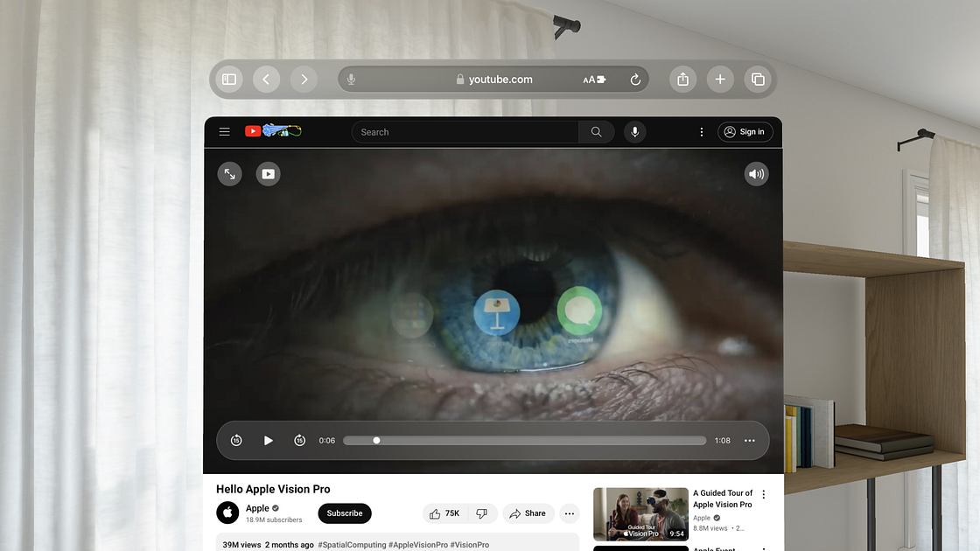
Task: Skip forward 15 seconds
Action: coord(300,441)
